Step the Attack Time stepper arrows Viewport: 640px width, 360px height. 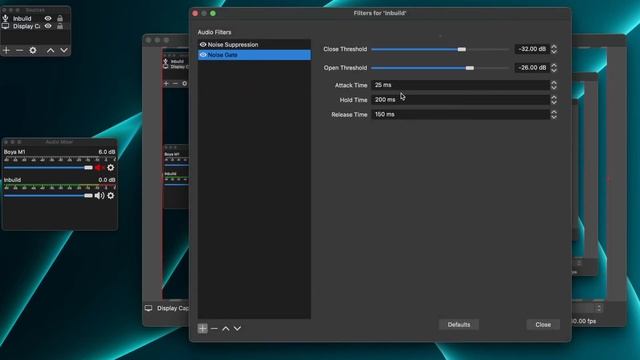tap(554, 85)
